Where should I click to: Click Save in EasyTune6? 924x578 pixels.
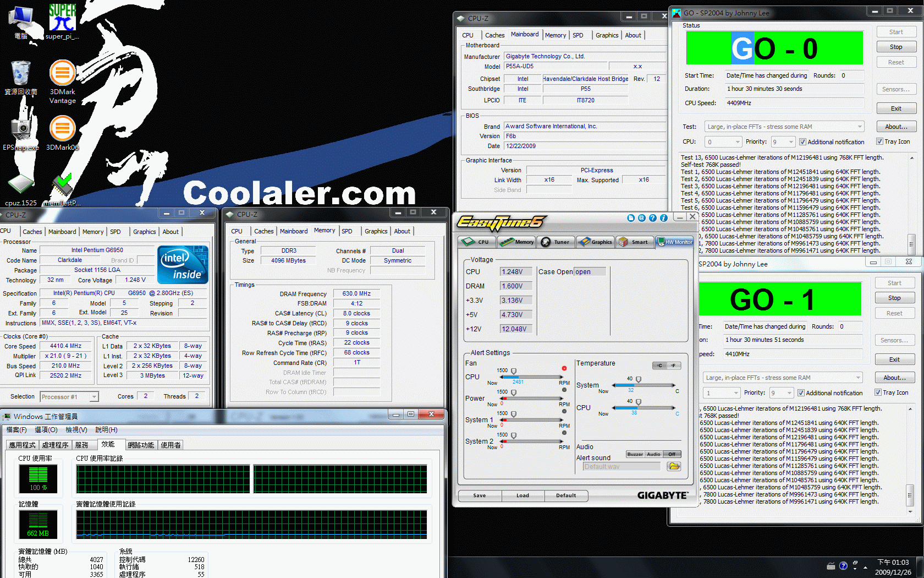480,495
